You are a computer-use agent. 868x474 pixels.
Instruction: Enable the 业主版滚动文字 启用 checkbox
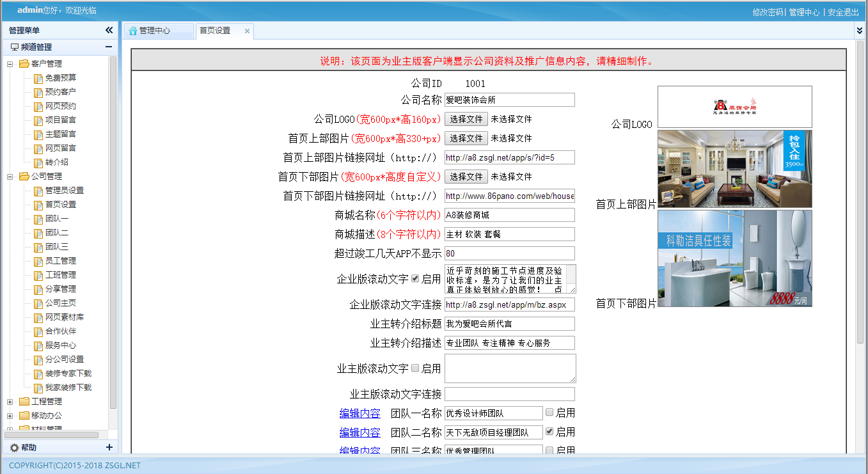click(x=415, y=368)
